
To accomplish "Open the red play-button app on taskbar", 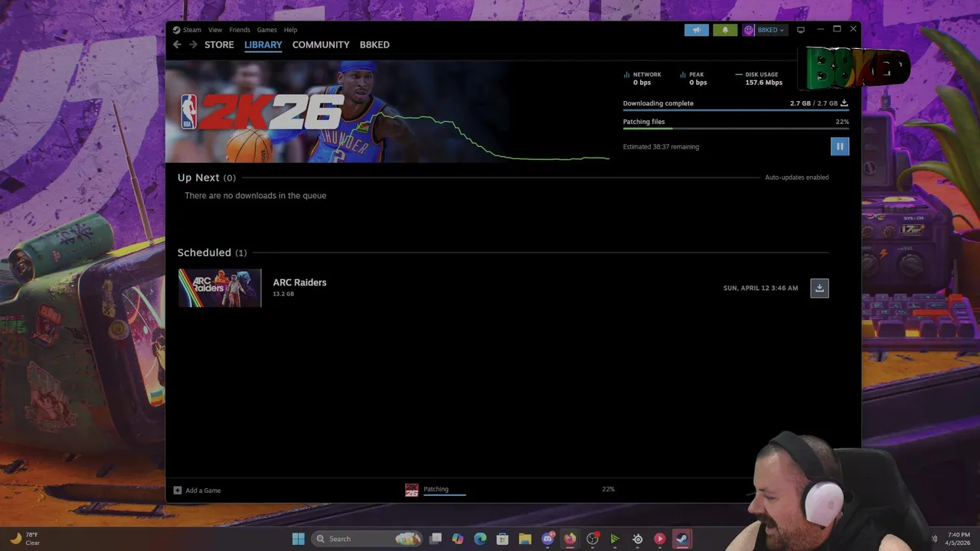I will click(x=659, y=539).
